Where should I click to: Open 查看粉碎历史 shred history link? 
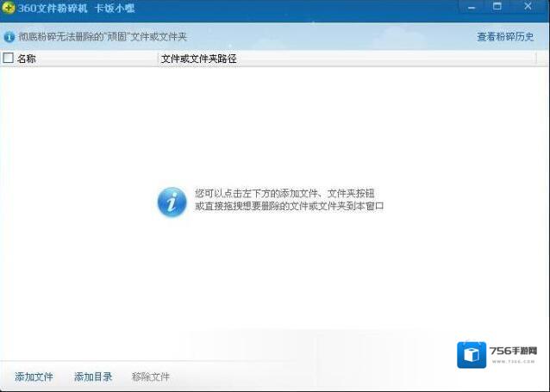point(505,37)
